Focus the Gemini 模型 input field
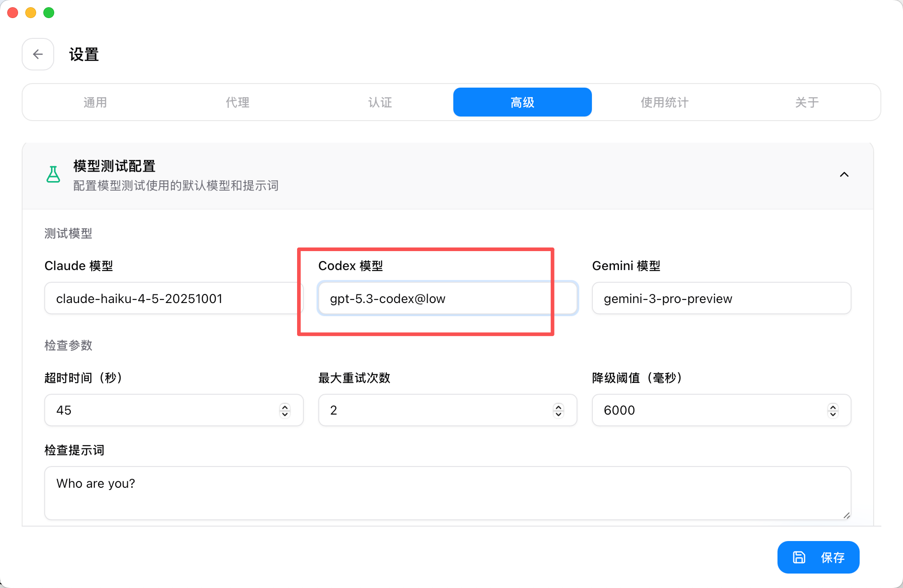903x588 pixels. [x=721, y=298]
